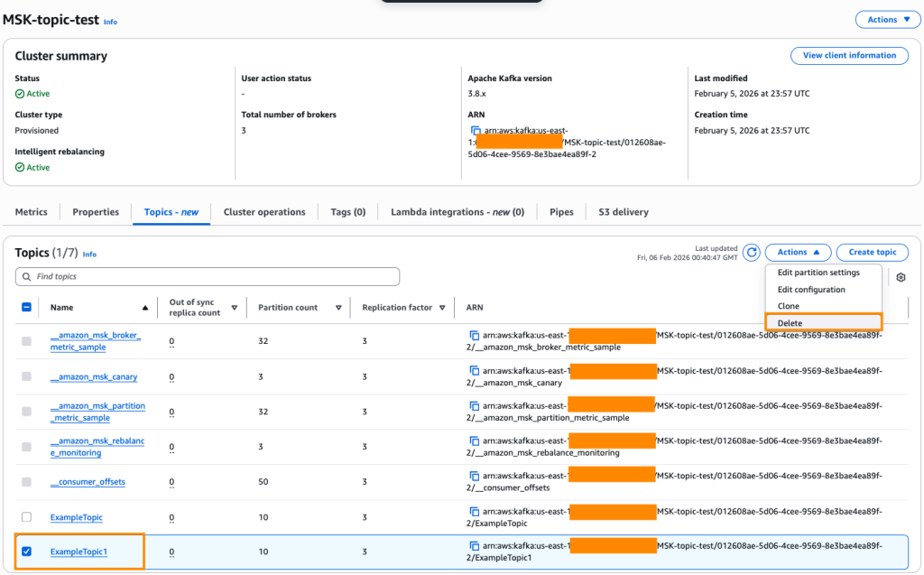Uncheck the ExampleTopic1 checkbox
924x575 pixels.
[x=26, y=552]
